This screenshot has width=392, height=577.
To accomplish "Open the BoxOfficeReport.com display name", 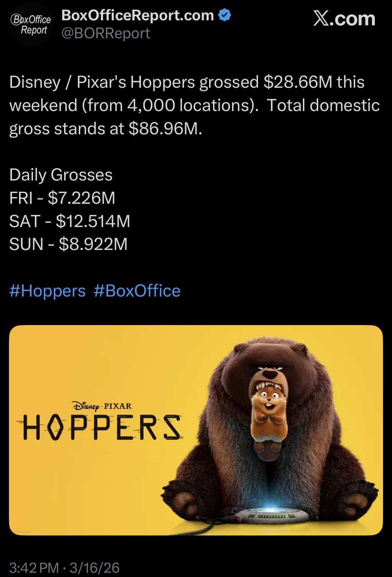I will (138, 15).
